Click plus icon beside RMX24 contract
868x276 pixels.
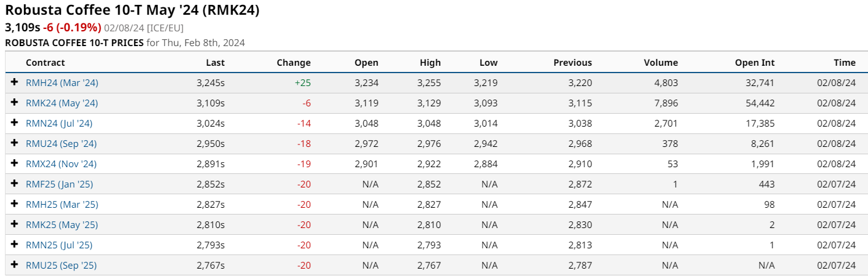point(15,164)
